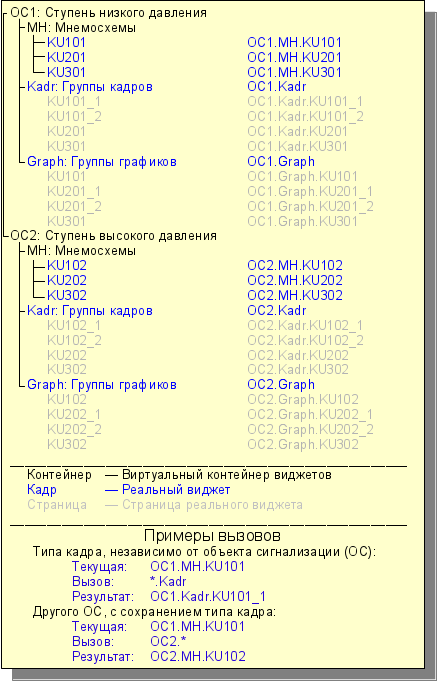Click the gray path "OC2.Kadr.KU202"
Image resolution: width=437 pixels, height=681 pixels.
298,355
